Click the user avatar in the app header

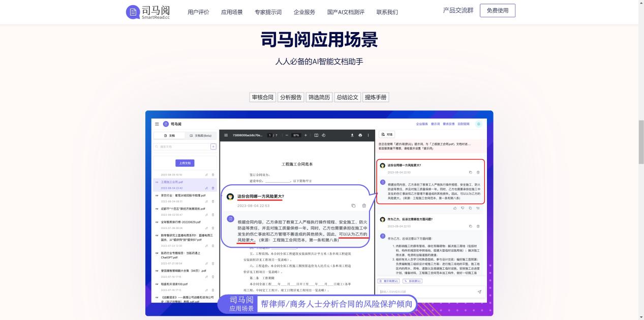pyautogui.click(x=478, y=124)
